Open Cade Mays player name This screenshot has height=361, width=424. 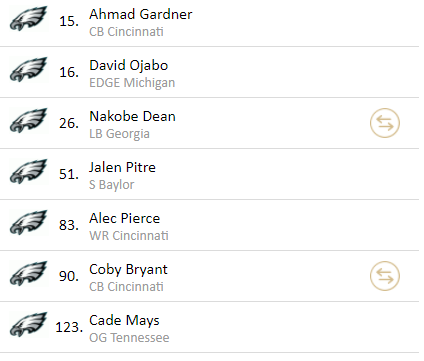click(124, 321)
